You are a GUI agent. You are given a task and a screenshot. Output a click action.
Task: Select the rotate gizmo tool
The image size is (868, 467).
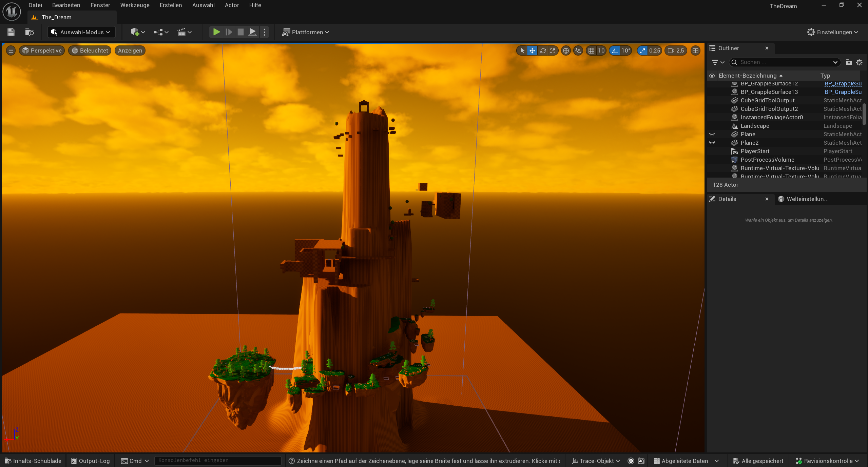(543, 50)
